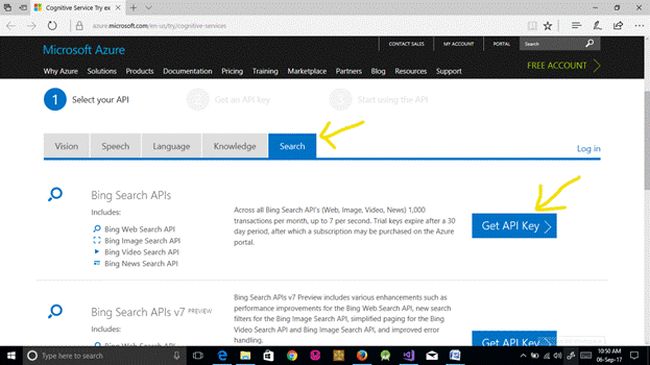Click Bing News Search API text
The height and width of the screenshot is (365, 650).
point(141,263)
